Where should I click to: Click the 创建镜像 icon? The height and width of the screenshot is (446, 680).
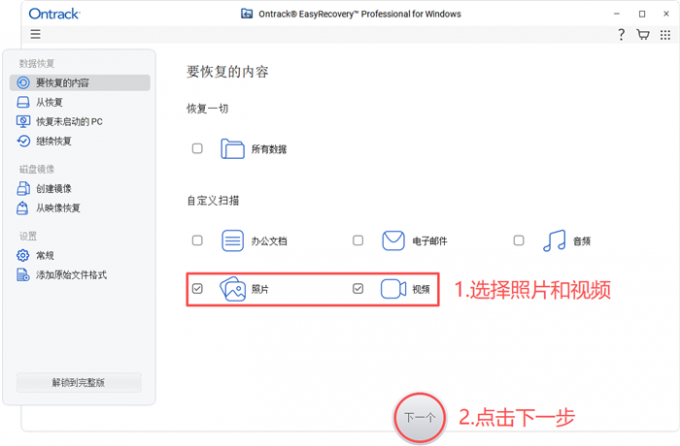point(23,188)
